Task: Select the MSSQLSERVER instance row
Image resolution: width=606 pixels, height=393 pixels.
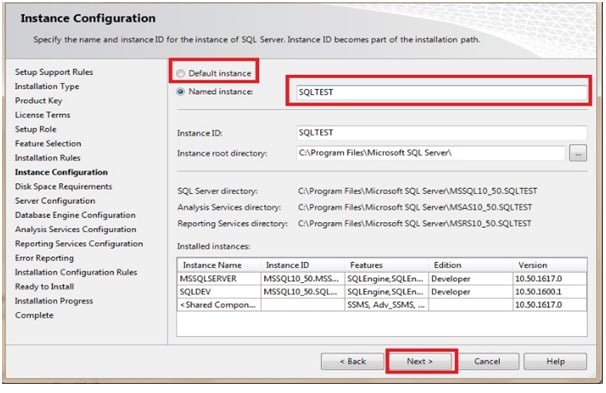Action: (x=382, y=279)
